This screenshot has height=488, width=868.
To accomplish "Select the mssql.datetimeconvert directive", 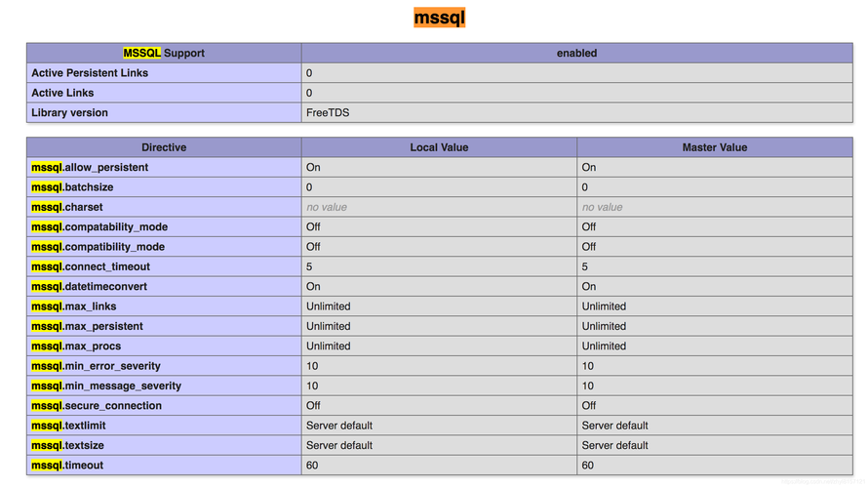I will tap(89, 287).
